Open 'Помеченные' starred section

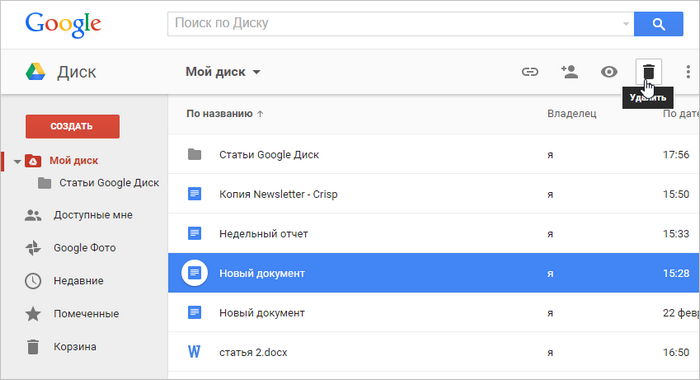86,314
